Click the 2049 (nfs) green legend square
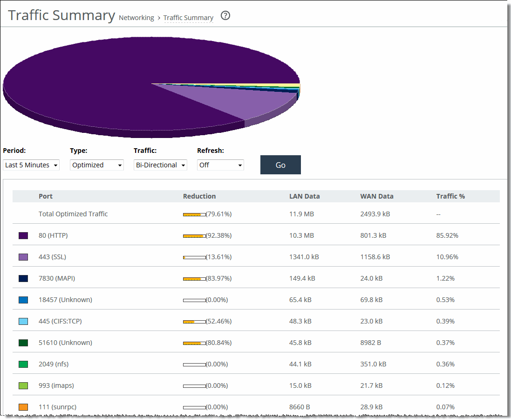The height and width of the screenshot is (420, 511). (22, 364)
